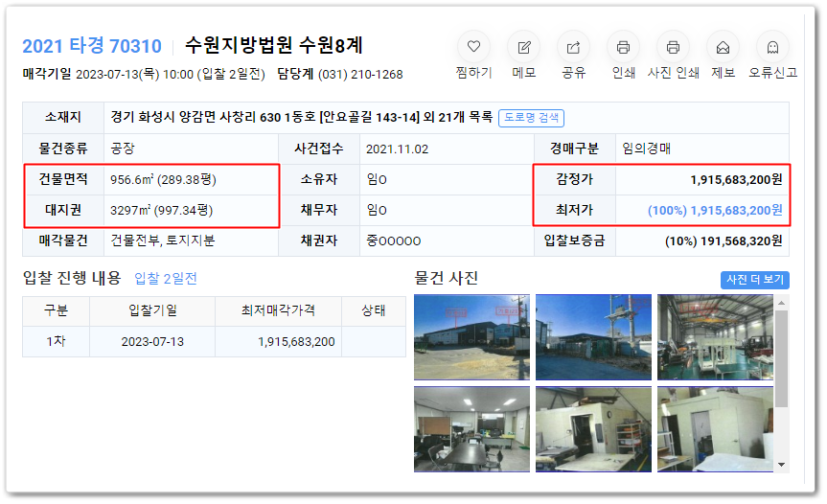Screen dimensions: 827x504
Task: Click the 최저가 (100%) 1,915,683,200원 value
Action: tap(715, 211)
